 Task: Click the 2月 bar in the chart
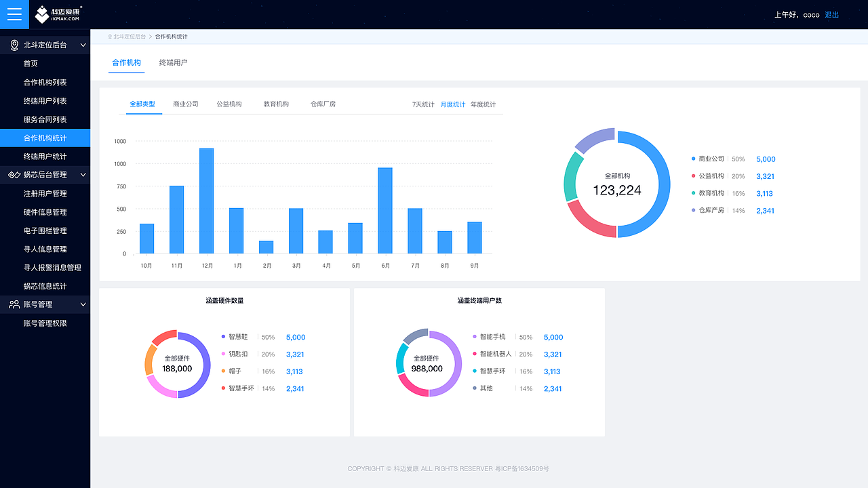tap(267, 247)
